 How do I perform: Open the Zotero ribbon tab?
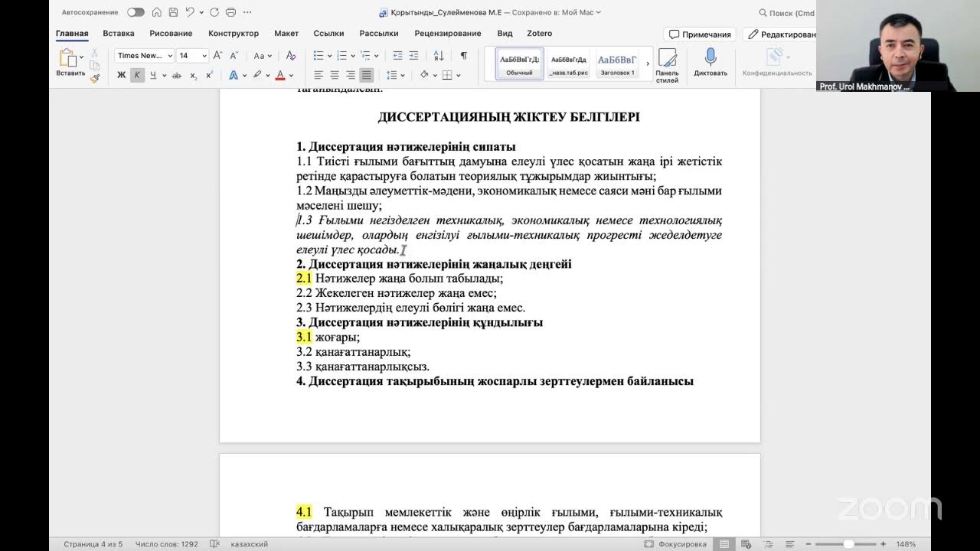point(540,34)
